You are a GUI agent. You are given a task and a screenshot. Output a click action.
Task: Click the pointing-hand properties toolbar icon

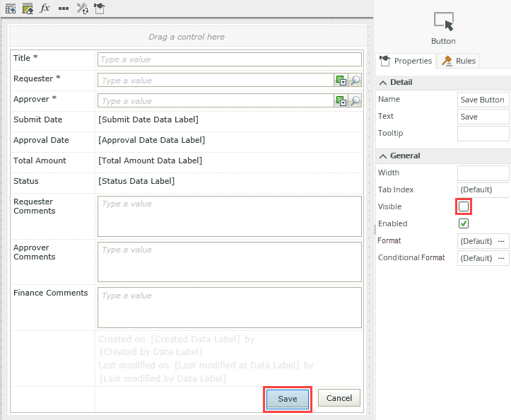[100, 8]
